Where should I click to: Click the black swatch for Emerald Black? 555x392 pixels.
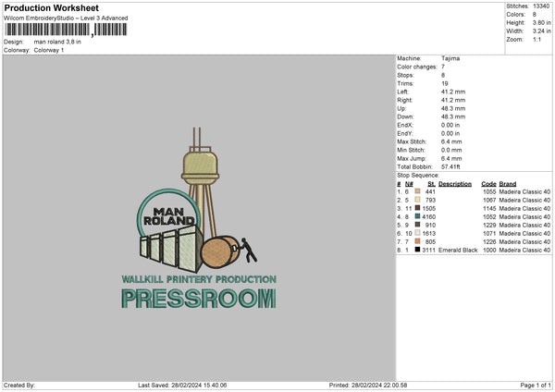[418, 250]
